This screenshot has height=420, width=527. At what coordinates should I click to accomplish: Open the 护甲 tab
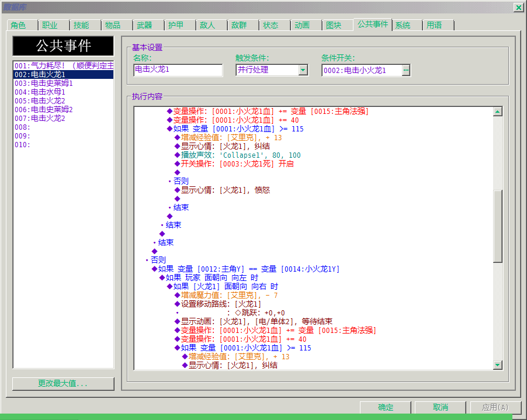coord(180,25)
